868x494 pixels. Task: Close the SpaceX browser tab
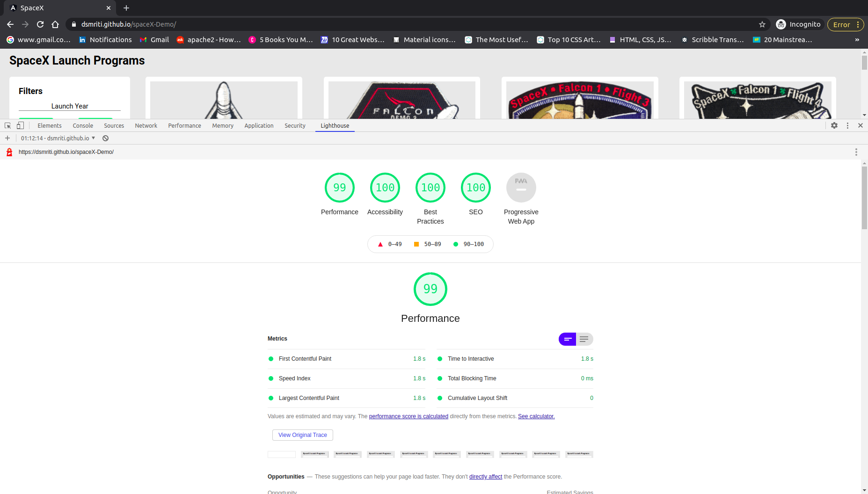(109, 8)
